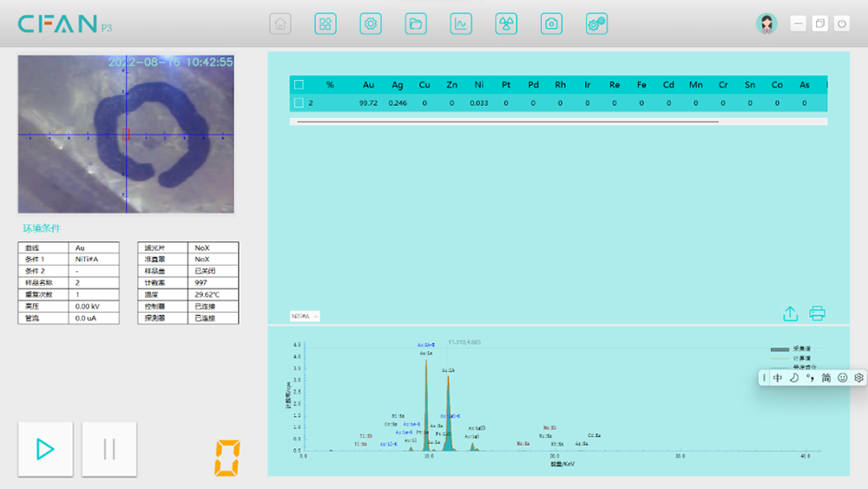Toggle Chinese/English input mode in IME bar

click(x=778, y=378)
